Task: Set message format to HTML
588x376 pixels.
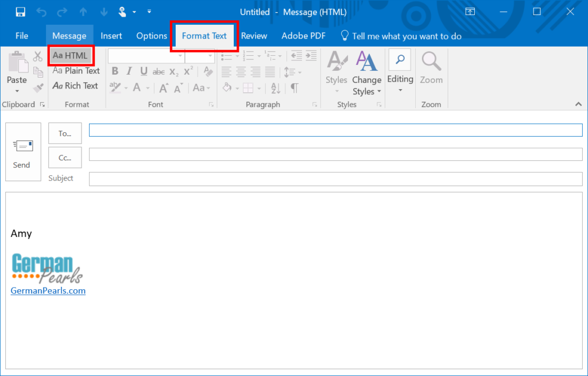Action: tap(71, 56)
